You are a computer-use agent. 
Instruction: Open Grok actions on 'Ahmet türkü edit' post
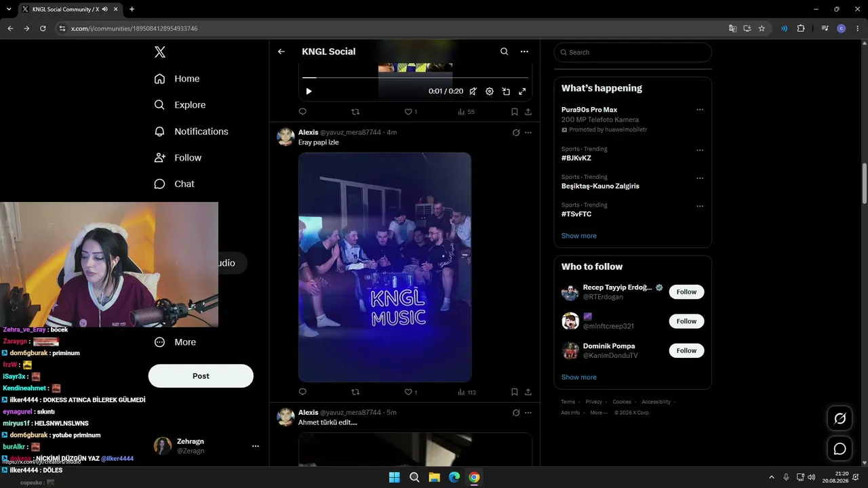516,413
